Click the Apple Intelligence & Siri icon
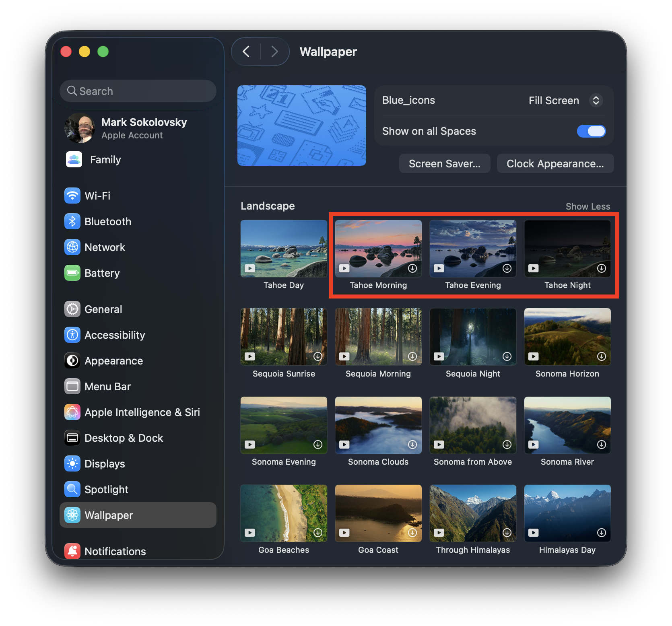 pos(72,412)
